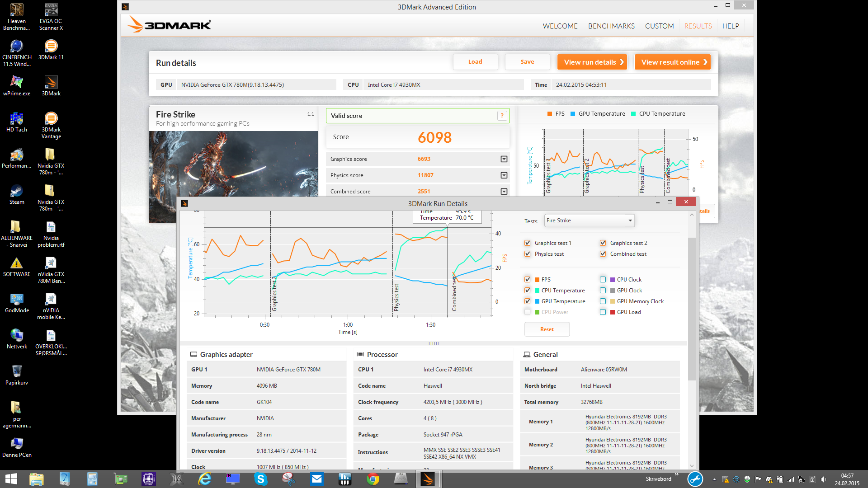Toggle the FPS graph checkbox
Image resolution: width=868 pixels, height=488 pixels.
tap(527, 280)
